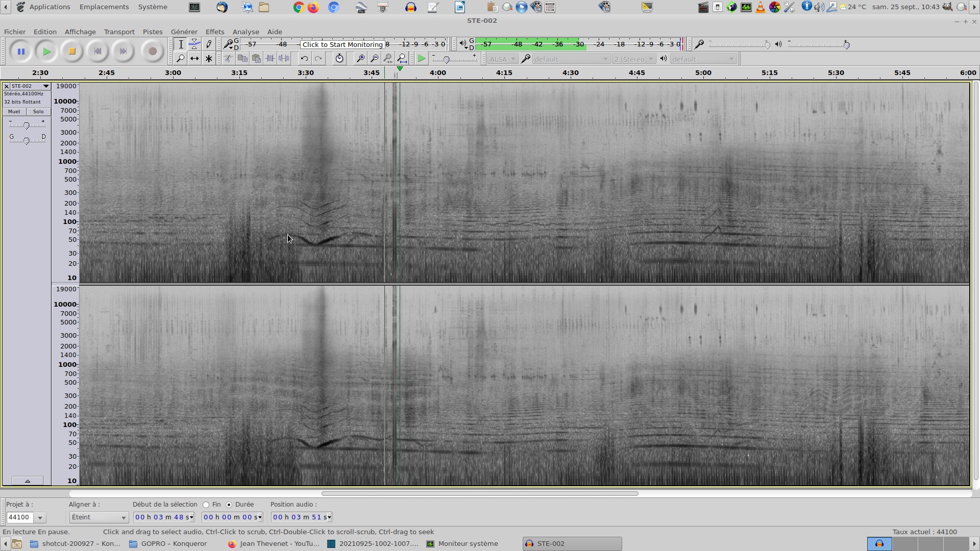Select the Draw pencil tool
This screenshot has width=980, height=551.
coord(209,44)
